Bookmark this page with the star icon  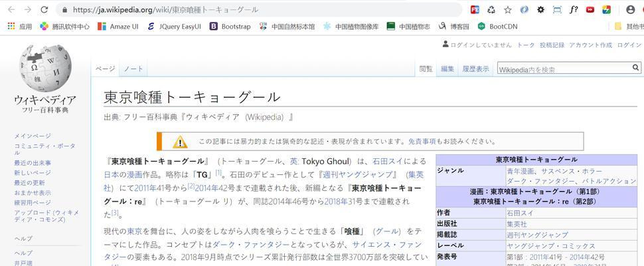[x=508, y=9]
